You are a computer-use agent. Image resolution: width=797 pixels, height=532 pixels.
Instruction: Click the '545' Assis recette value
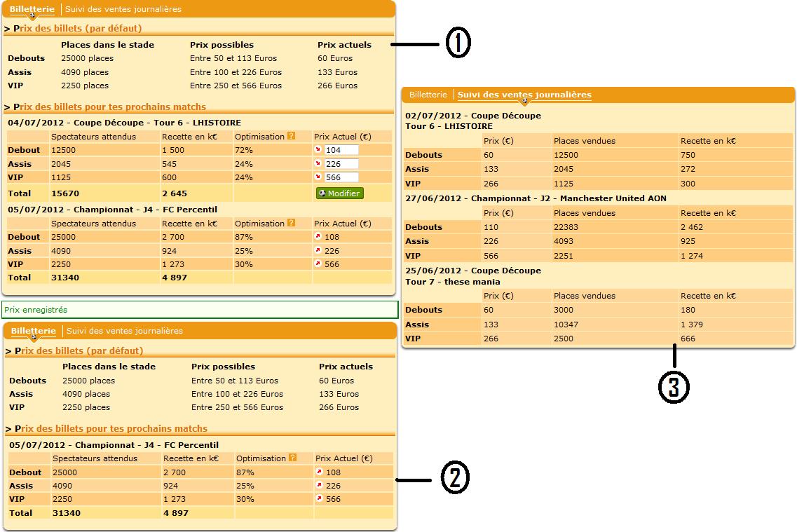(x=169, y=163)
